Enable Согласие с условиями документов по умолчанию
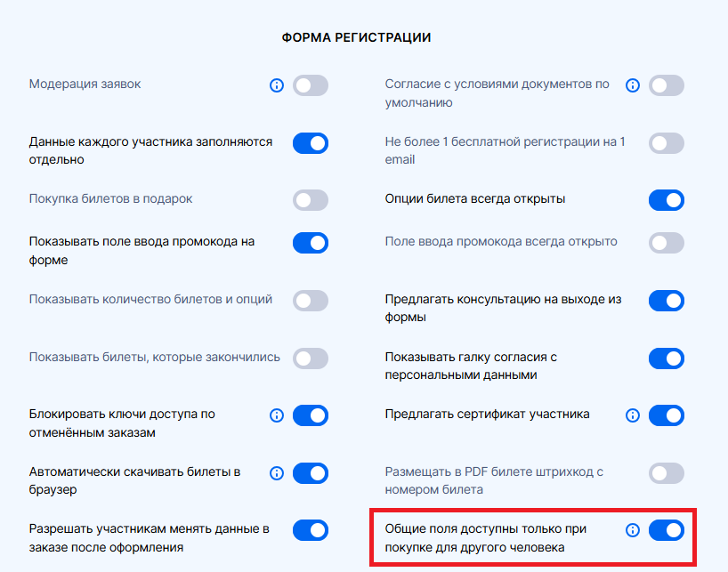 point(667,85)
